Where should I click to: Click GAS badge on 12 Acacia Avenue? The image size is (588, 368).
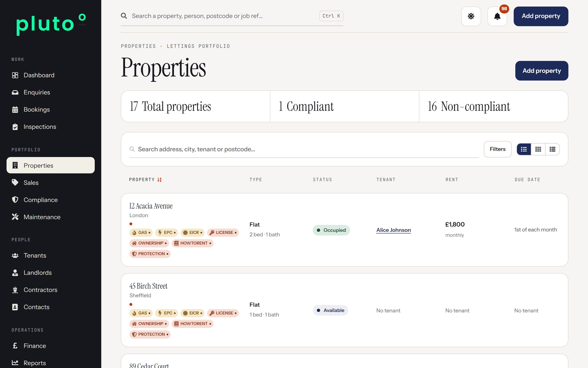click(x=141, y=232)
